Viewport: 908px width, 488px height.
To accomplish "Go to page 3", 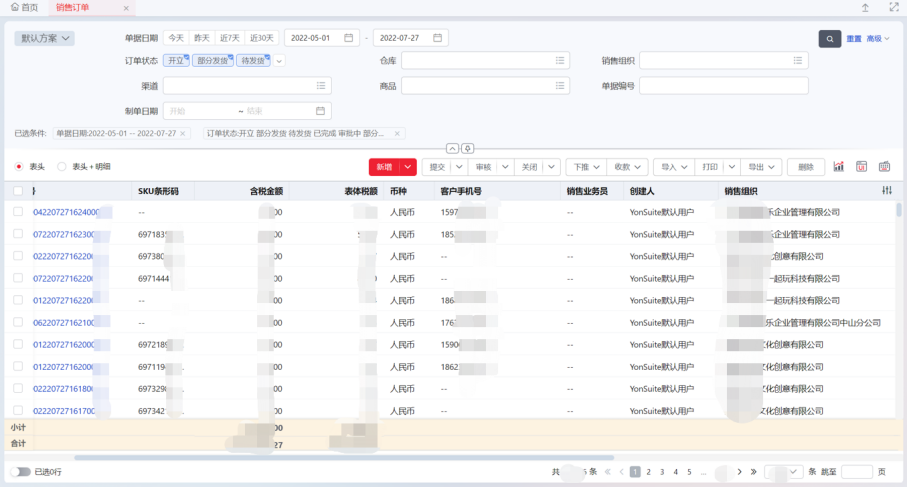I will point(662,472).
